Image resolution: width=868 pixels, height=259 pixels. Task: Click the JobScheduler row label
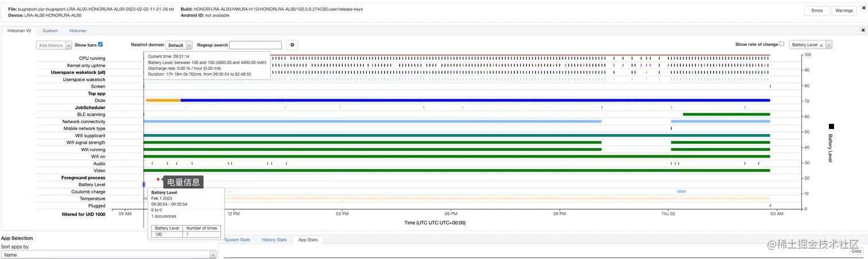tap(90, 108)
